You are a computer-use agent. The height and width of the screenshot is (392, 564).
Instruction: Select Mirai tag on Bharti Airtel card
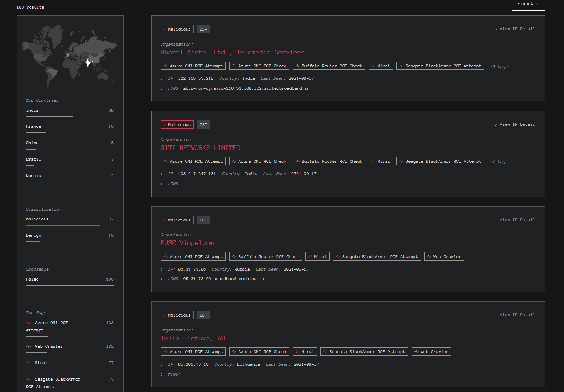(x=381, y=66)
